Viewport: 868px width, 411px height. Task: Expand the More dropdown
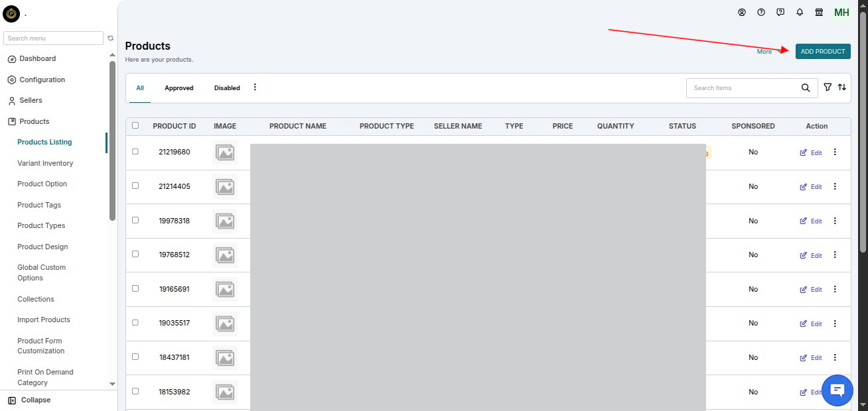coord(770,52)
